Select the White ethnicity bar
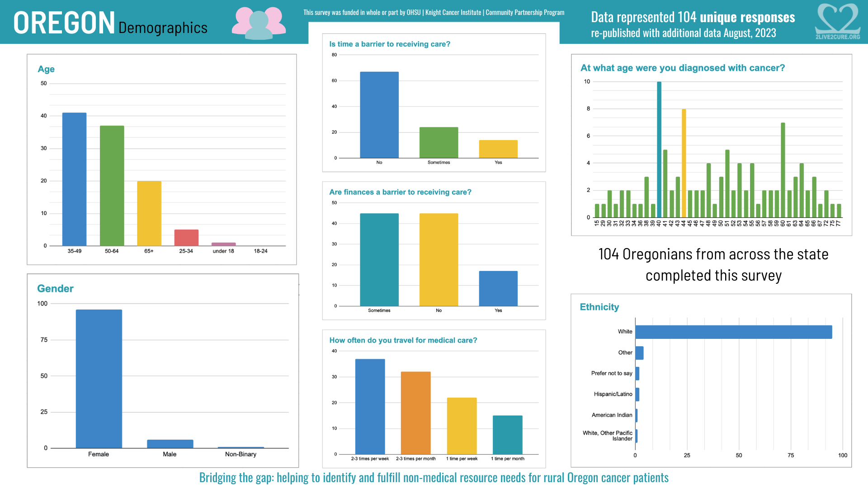Image resolution: width=868 pixels, height=488 pixels. coord(733,332)
